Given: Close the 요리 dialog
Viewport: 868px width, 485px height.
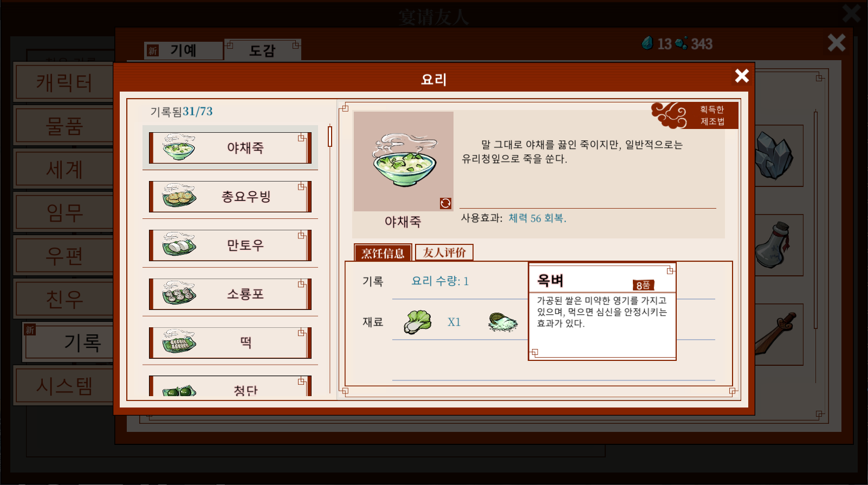Looking at the screenshot, I should tap(742, 76).
